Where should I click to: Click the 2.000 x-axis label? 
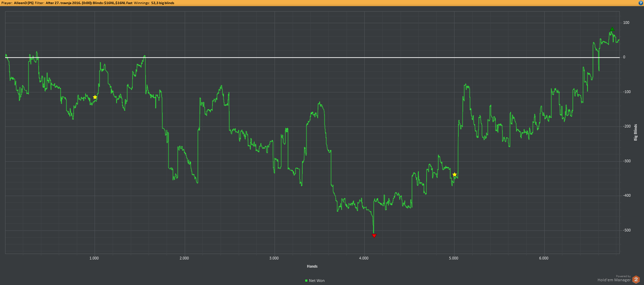pyautogui.click(x=184, y=258)
